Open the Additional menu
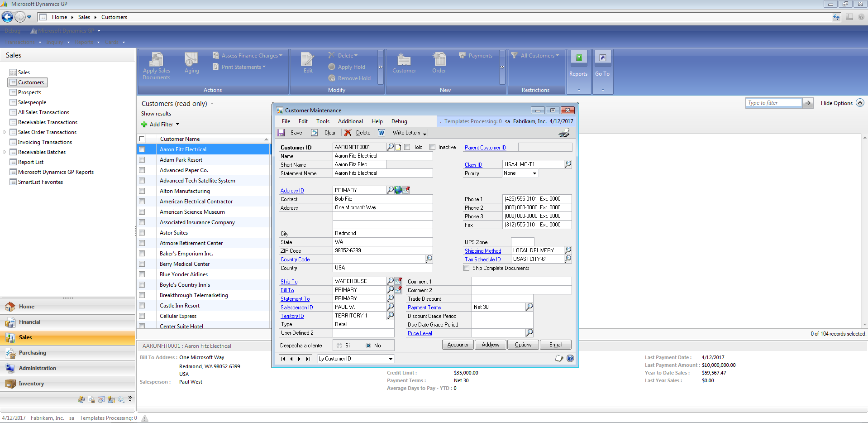 click(x=350, y=121)
